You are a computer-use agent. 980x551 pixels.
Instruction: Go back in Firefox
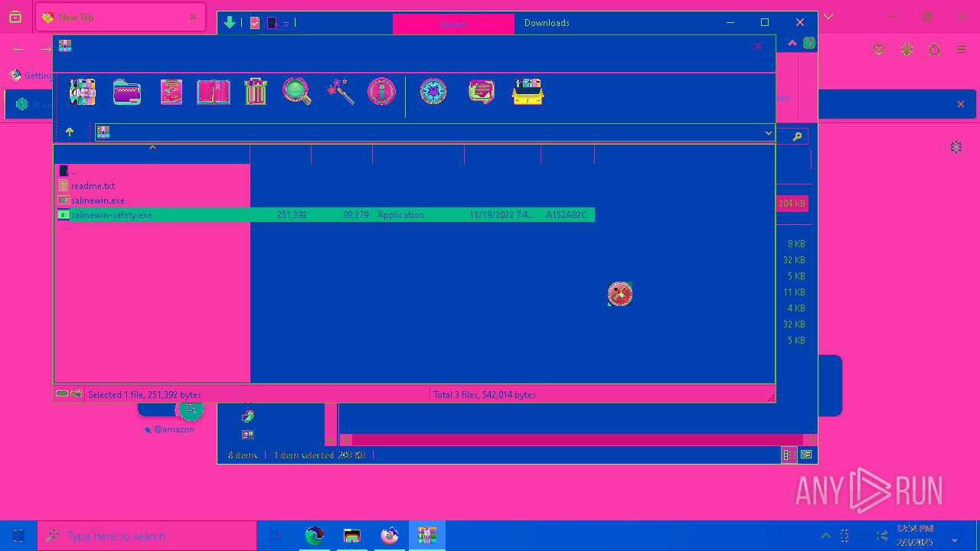tap(18, 50)
